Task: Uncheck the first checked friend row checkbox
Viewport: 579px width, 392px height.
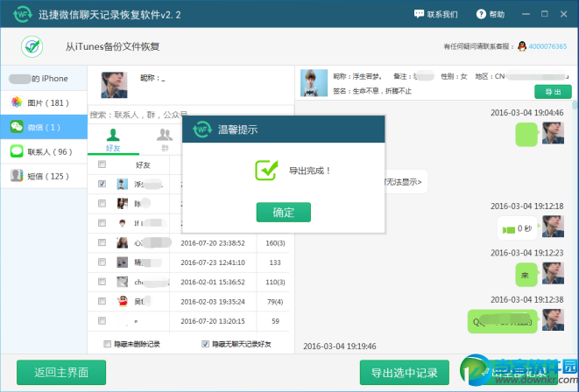Action: [x=102, y=184]
